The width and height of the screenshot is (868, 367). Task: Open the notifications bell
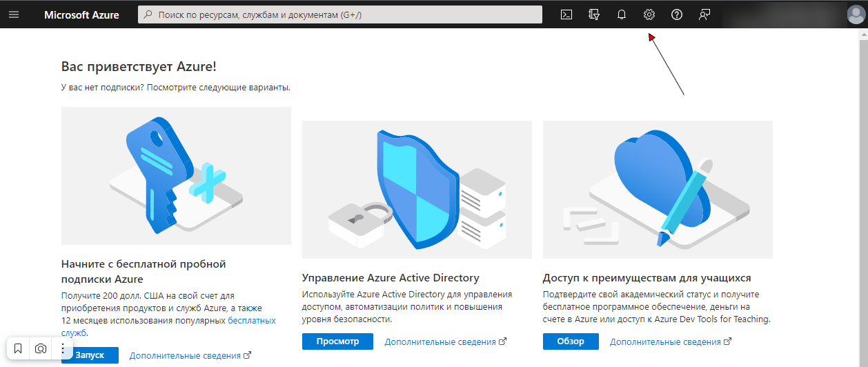click(622, 14)
